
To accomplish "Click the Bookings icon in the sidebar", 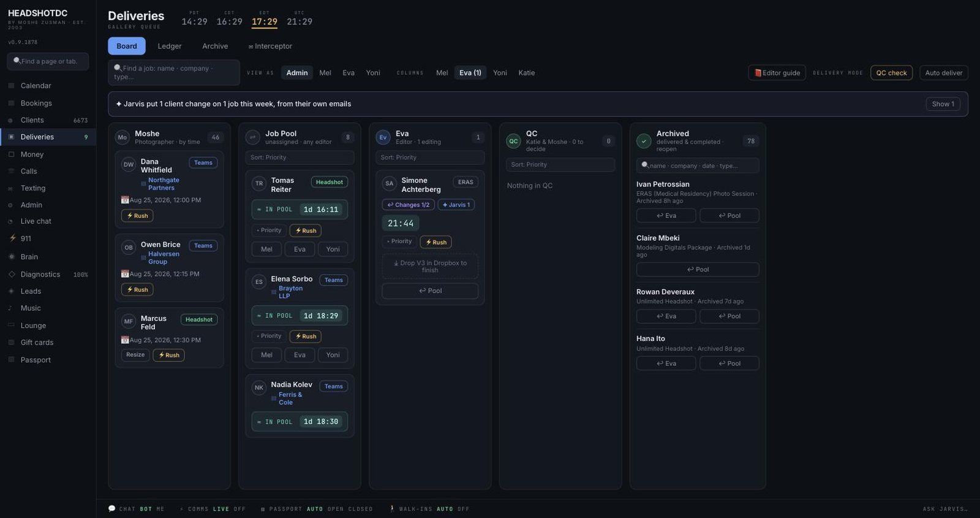I will point(11,103).
